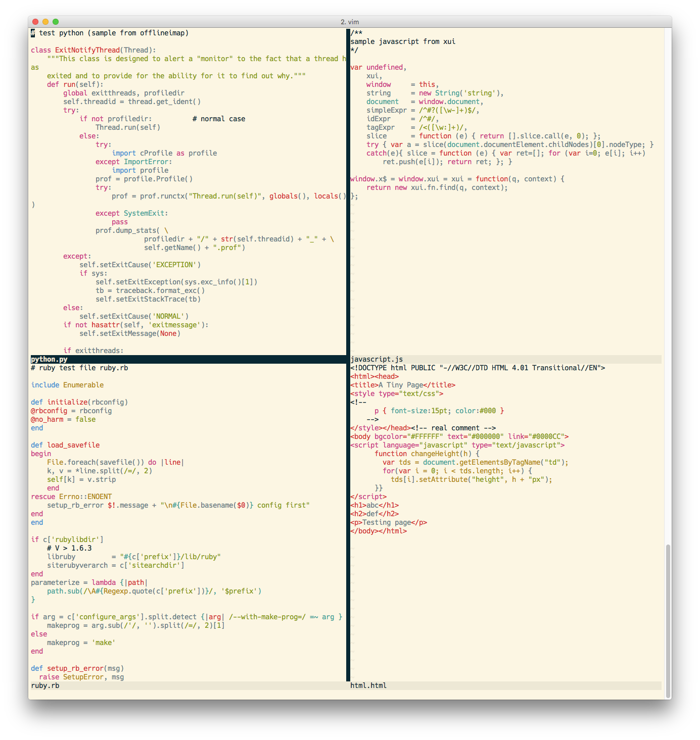
Task: Click 'def run(self):' line
Action: pos(75,84)
